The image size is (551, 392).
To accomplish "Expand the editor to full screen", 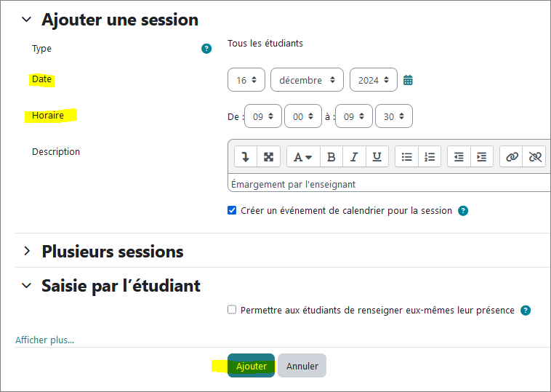I will (268, 156).
